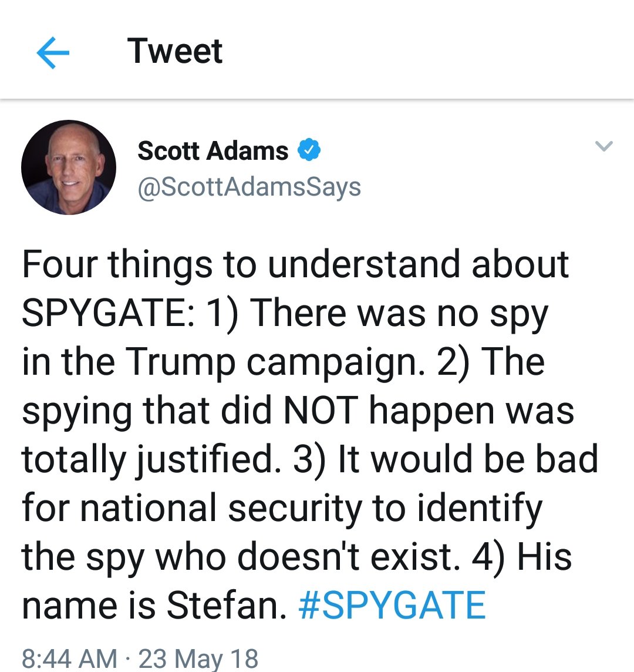The width and height of the screenshot is (634, 672).
Task: Open the @ScottAdamsSays handle
Action: pyautogui.click(x=249, y=187)
